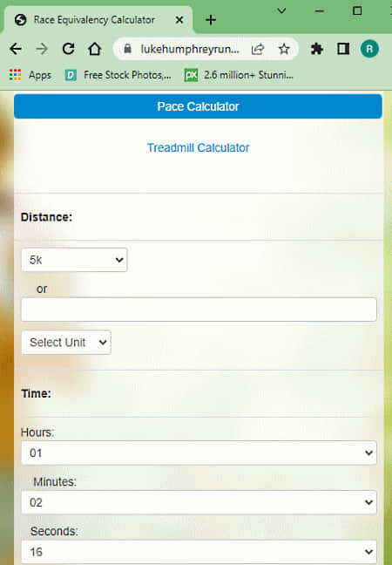Expand the Seconds dropdown showing 16
Image resolution: width=392 pixels, height=565 pixels.
[199, 552]
